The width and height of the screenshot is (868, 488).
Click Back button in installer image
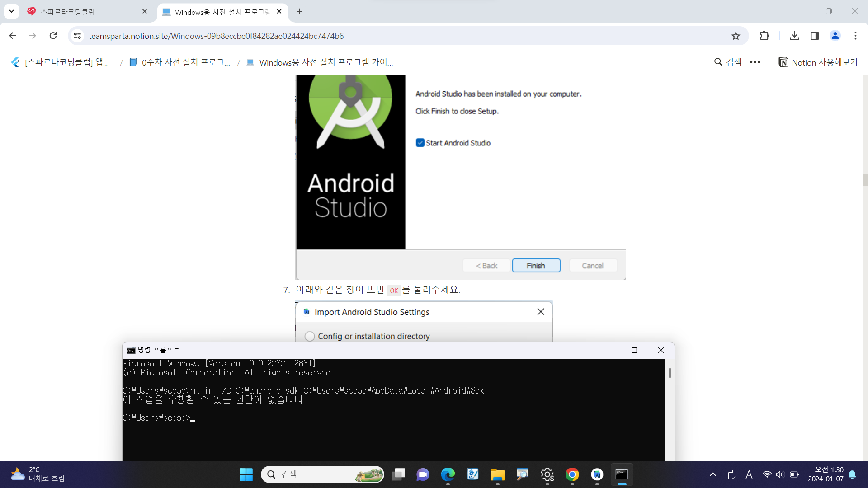pyautogui.click(x=486, y=266)
